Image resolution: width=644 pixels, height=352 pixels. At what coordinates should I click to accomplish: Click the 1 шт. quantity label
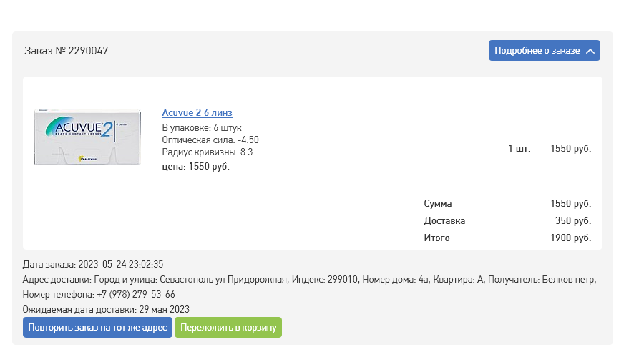coord(519,149)
